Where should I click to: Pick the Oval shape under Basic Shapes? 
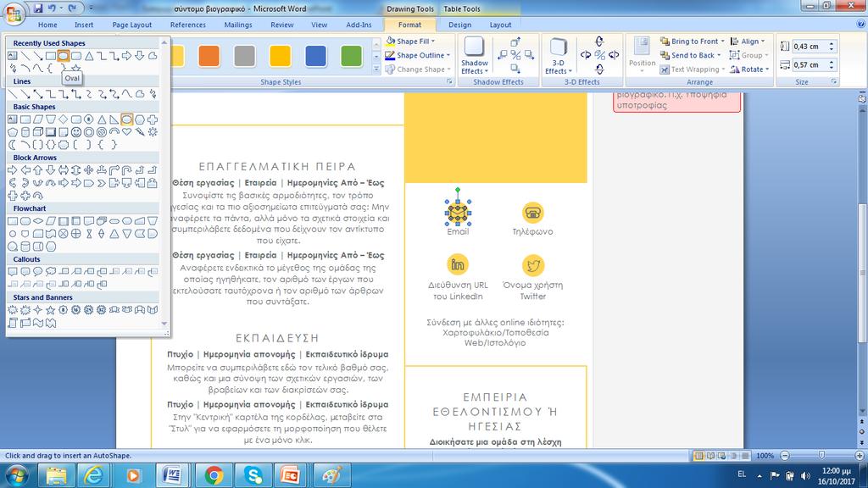click(x=127, y=119)
